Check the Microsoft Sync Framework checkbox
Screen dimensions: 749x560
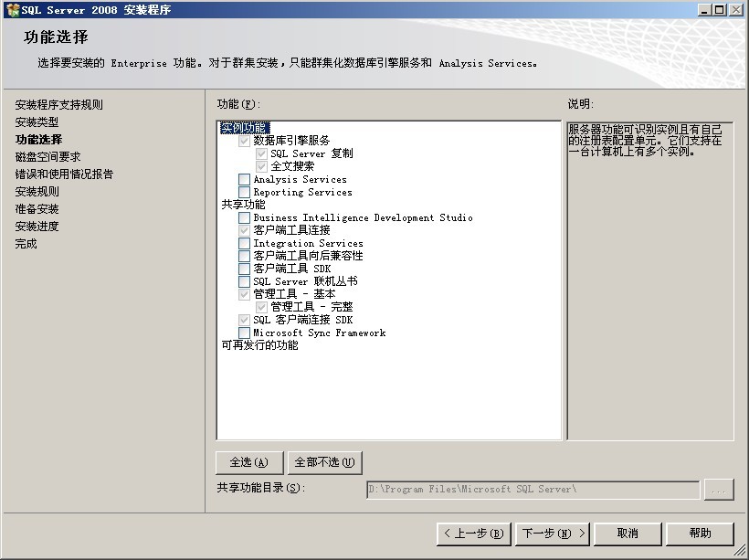(x=244, y=333)
